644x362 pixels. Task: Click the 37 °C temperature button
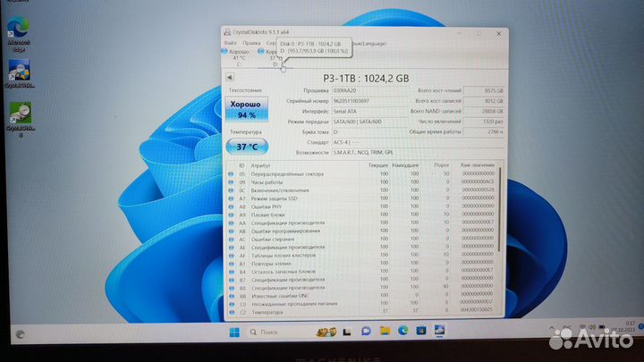(247, 147)
